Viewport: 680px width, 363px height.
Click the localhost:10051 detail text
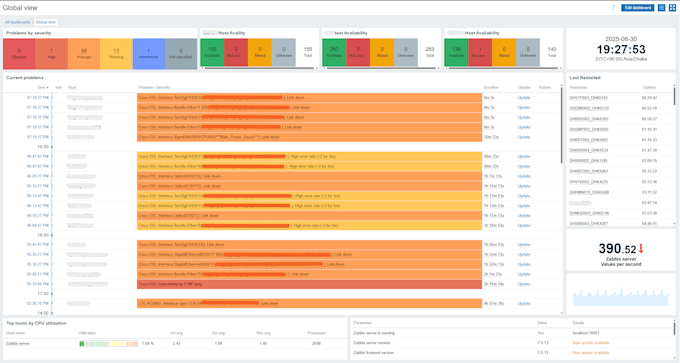click(586, 333)
